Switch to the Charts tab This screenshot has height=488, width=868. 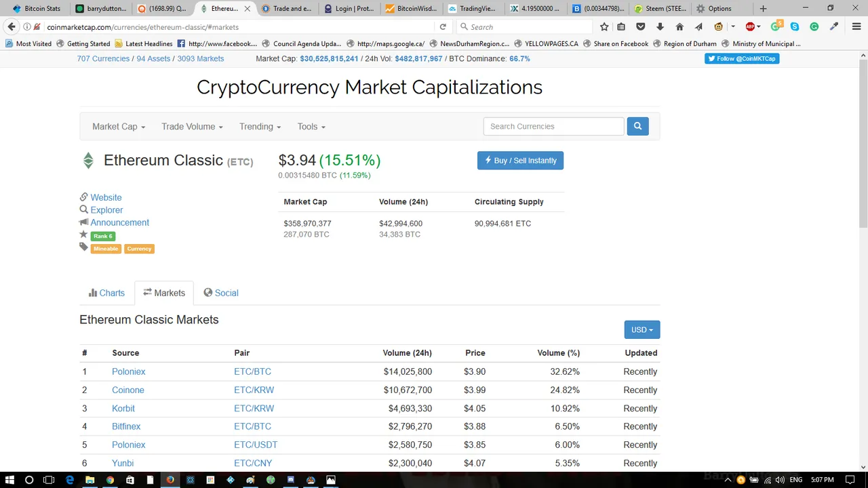(106, 293)
